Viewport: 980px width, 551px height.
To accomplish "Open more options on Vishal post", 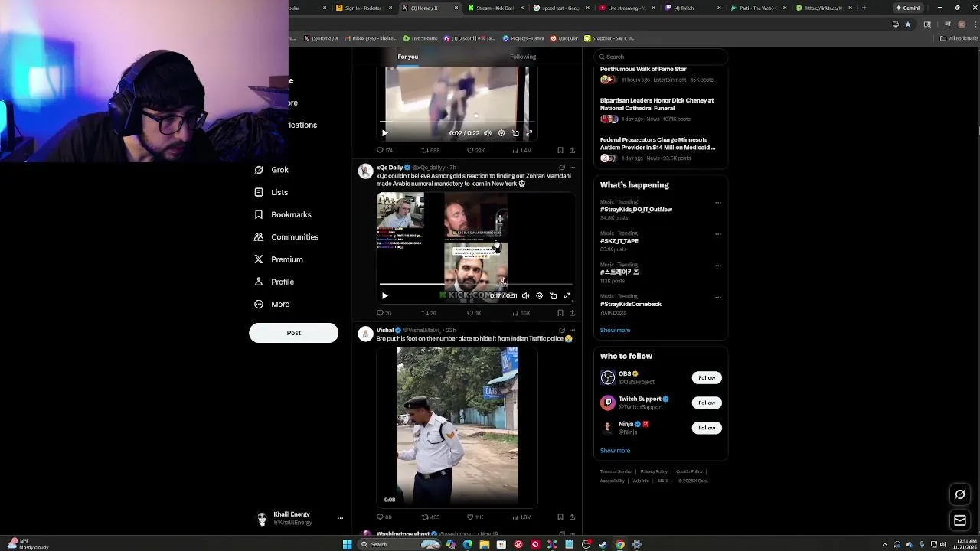I will 572,330.
